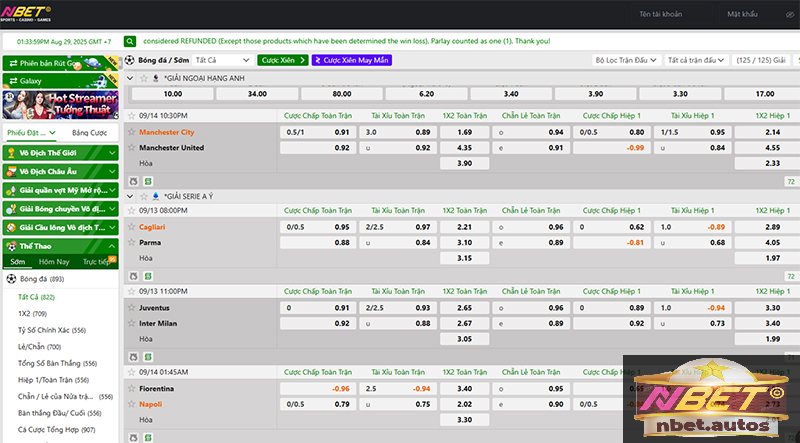800x443 pixels.
Task: Click the statistics icon under Juventus match
Action: [133, 357]
